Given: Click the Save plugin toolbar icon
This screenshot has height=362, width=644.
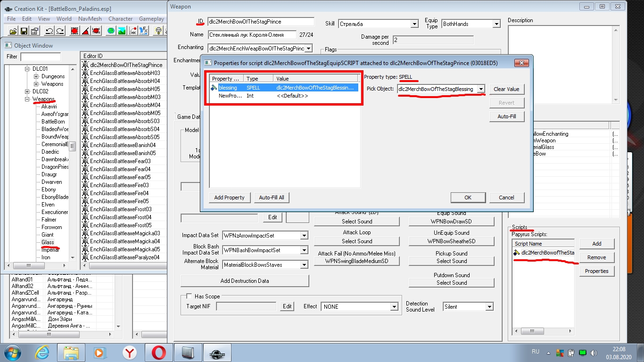Looking at the screenshot, I should point(24,31).
